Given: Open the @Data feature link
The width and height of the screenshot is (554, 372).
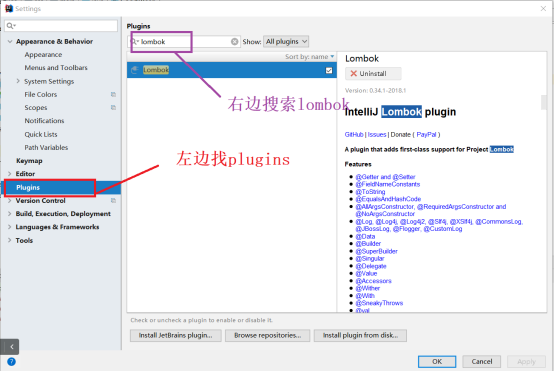Looking at the screenshot, I should (x=365, y=236).
